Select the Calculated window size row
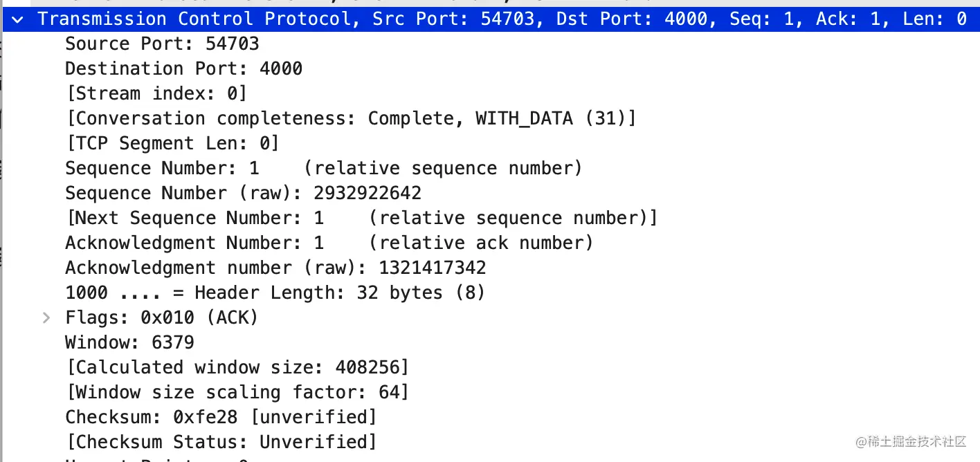 tap(237, 367)
